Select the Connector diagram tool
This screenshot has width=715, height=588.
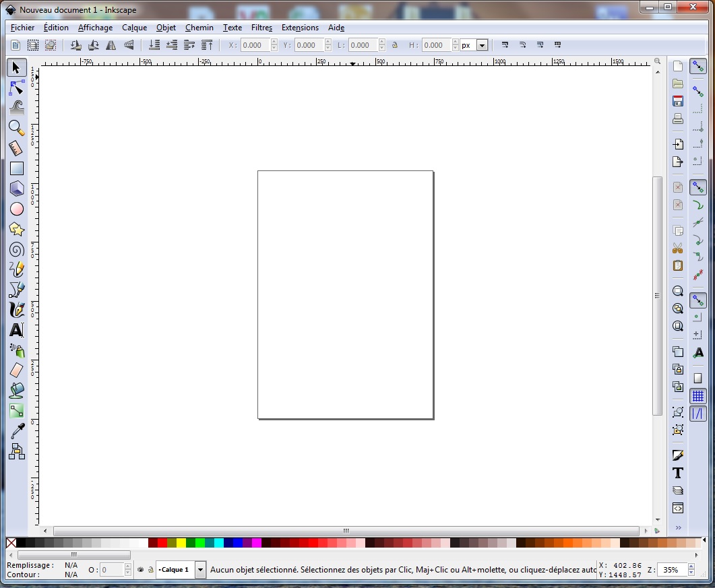click(x=16, y=451)
